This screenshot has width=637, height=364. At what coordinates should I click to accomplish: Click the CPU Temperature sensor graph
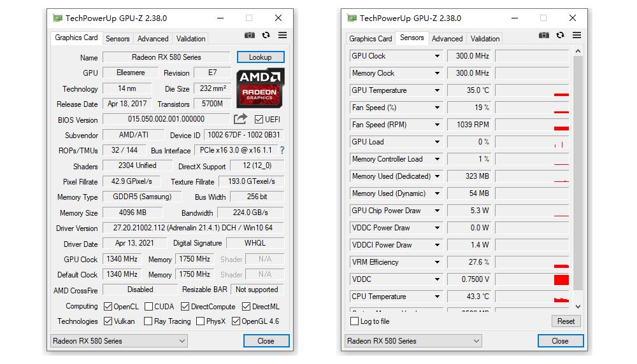tap(532, 297)
